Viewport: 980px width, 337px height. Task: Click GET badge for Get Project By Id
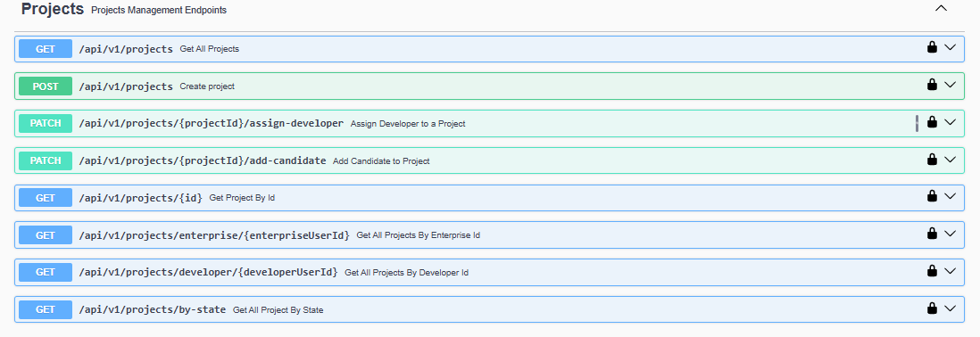click(x=46, y=198)
